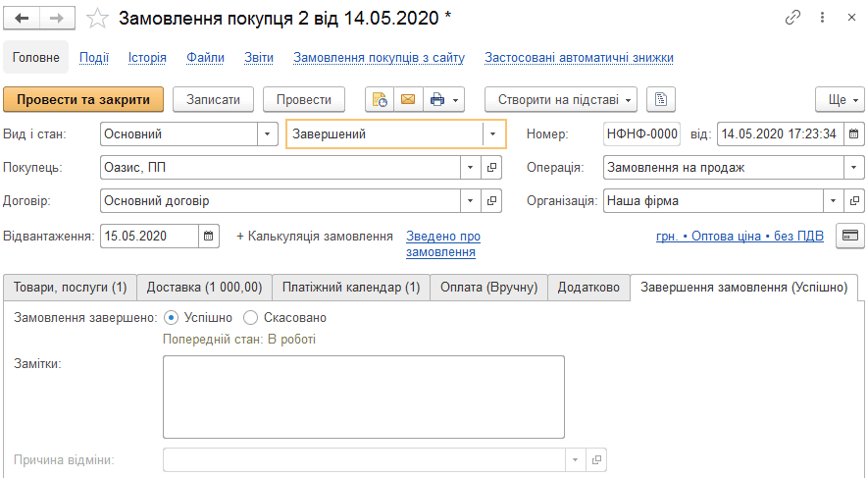Select Завершення замовлення (Успішно) tab
The image size is (868, 478).
click(744, 288)
